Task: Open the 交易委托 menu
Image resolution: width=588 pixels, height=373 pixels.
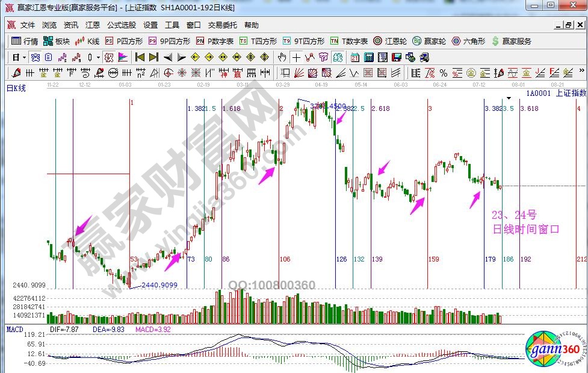Action: click(223, 25)
